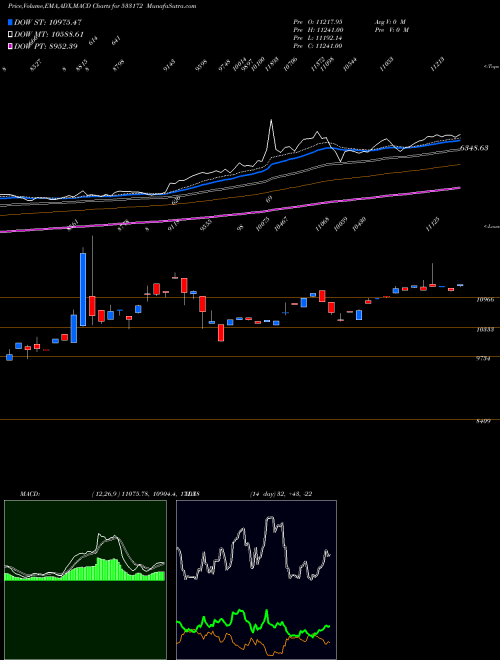Select the DOW ST: 10975.47 legend label
500x660 pixels.
coord(48,22)
